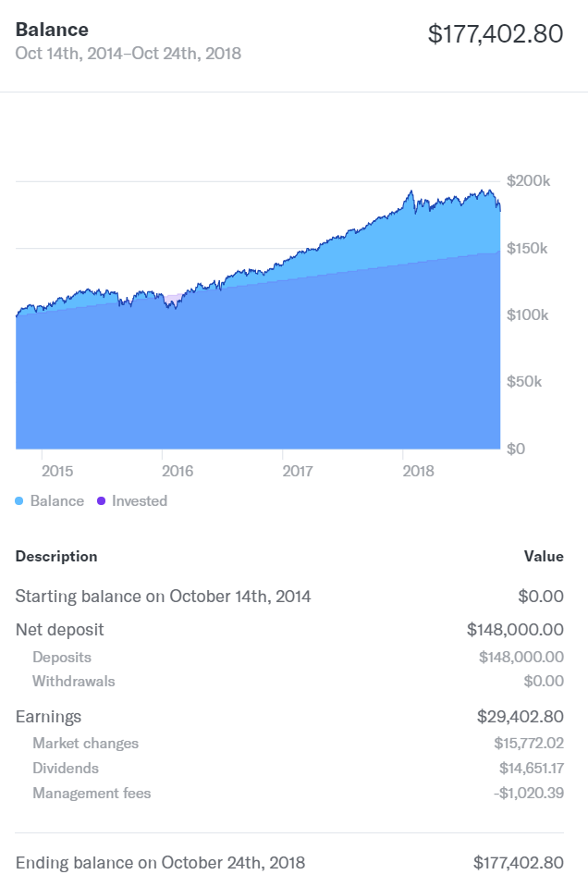Toggle the Invested legend dot
Image resolution: width=588 pixels, height=887 pixels.
point(101,500)
